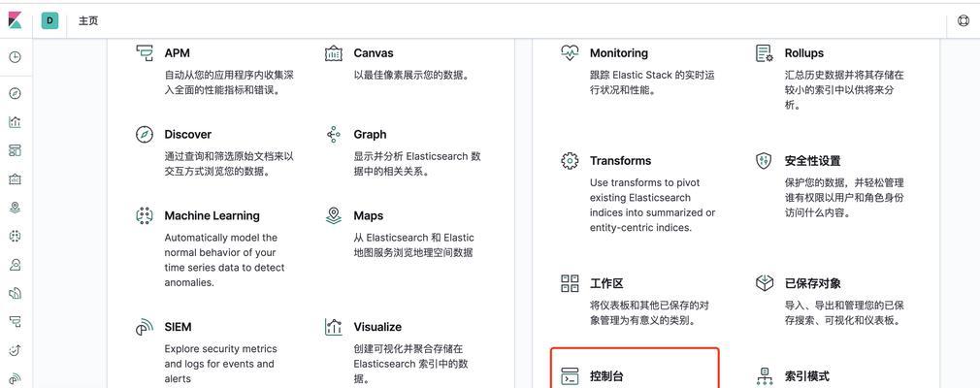Open Discover from the sidebar compass
The height and width of the screenshot is (388, 980).
(15, 94)
